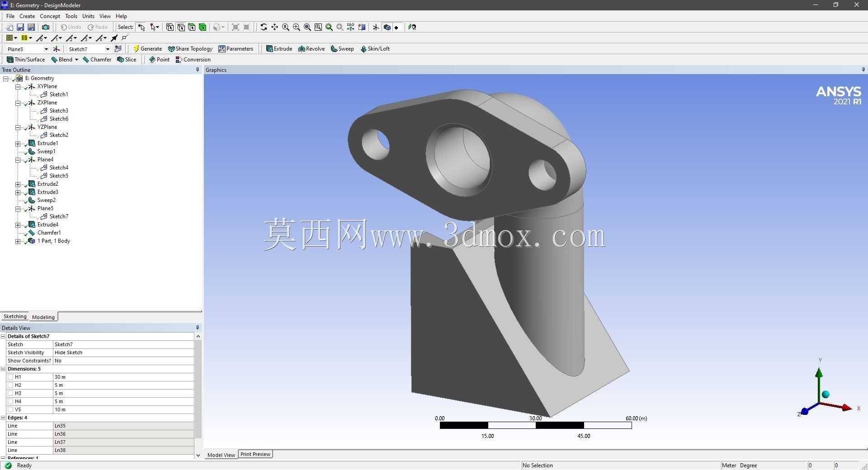Activate the Rotate view tool
This screenshot has height=470, width=868.
(x=264, y=27)
